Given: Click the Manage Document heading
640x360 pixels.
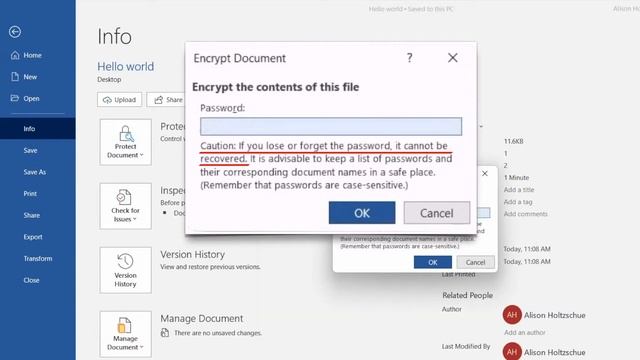Looking at the screenshot, I should [x=202, y=318].
